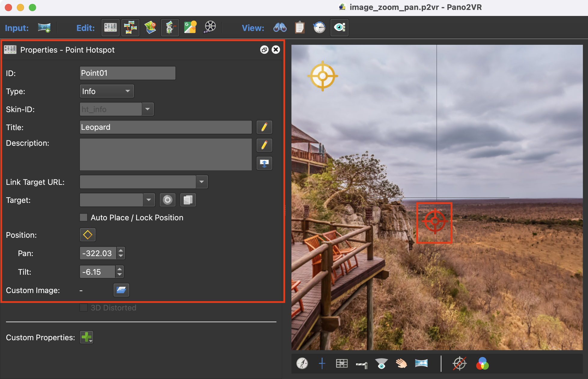Increase the Tilt value with up arrow
Viewport: 588px width, 379px height.
tap(120, 269)
